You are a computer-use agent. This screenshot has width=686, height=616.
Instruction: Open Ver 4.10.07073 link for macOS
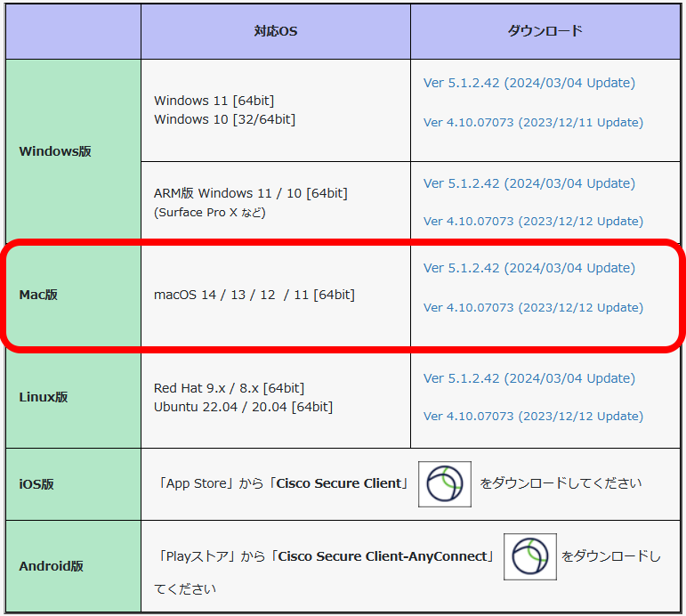[x=532, y=307]
